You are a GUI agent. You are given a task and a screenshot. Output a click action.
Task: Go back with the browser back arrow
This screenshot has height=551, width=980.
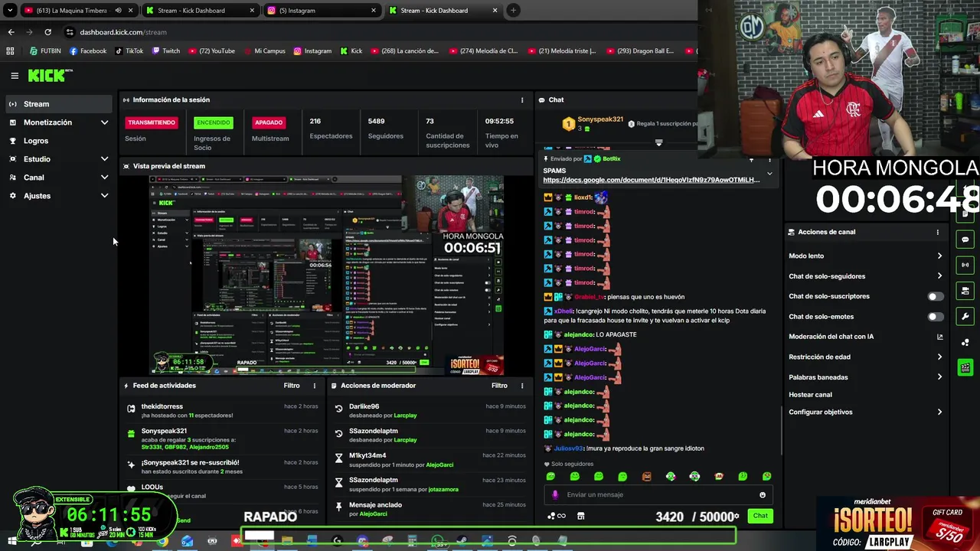[11, 32]
